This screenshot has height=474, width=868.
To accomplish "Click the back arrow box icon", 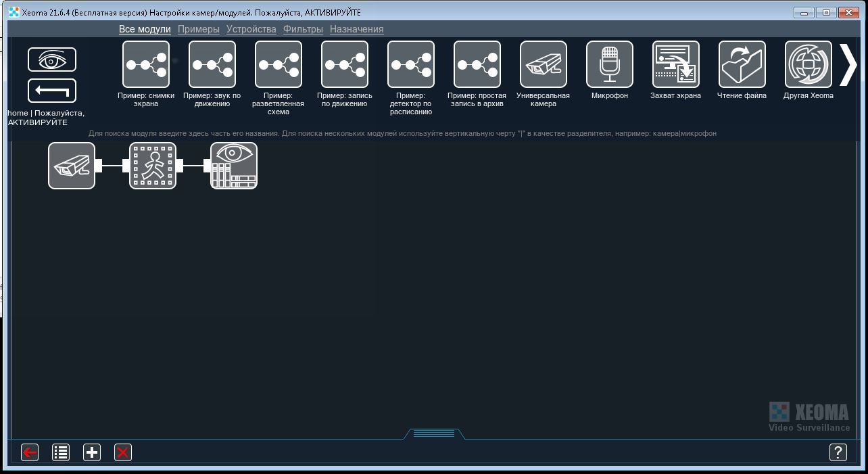I will [x=52, y=91].
